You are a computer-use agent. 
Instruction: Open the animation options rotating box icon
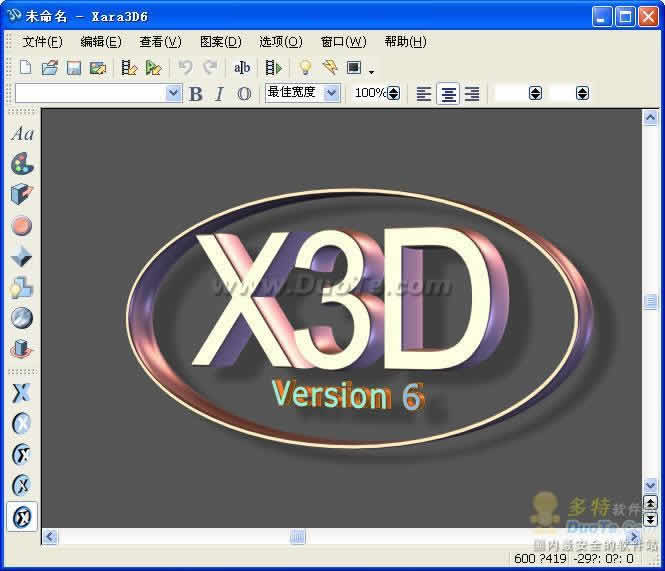pos(22,349)
